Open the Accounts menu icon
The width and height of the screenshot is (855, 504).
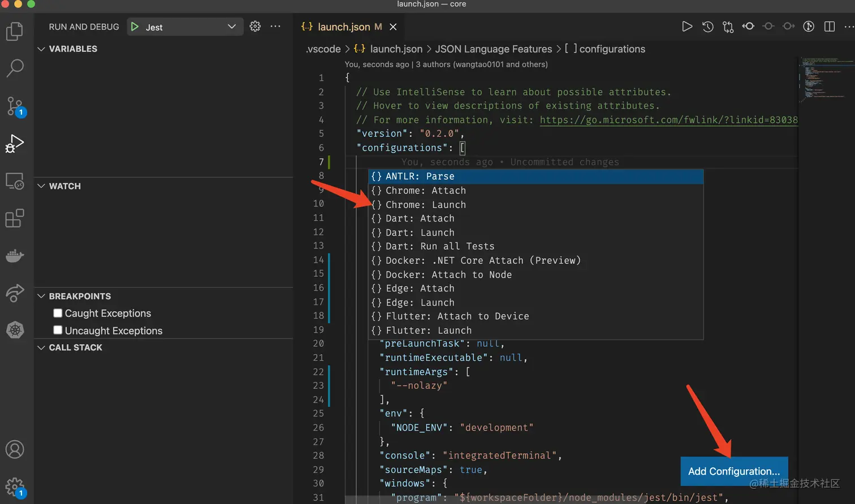pos(15,450)
